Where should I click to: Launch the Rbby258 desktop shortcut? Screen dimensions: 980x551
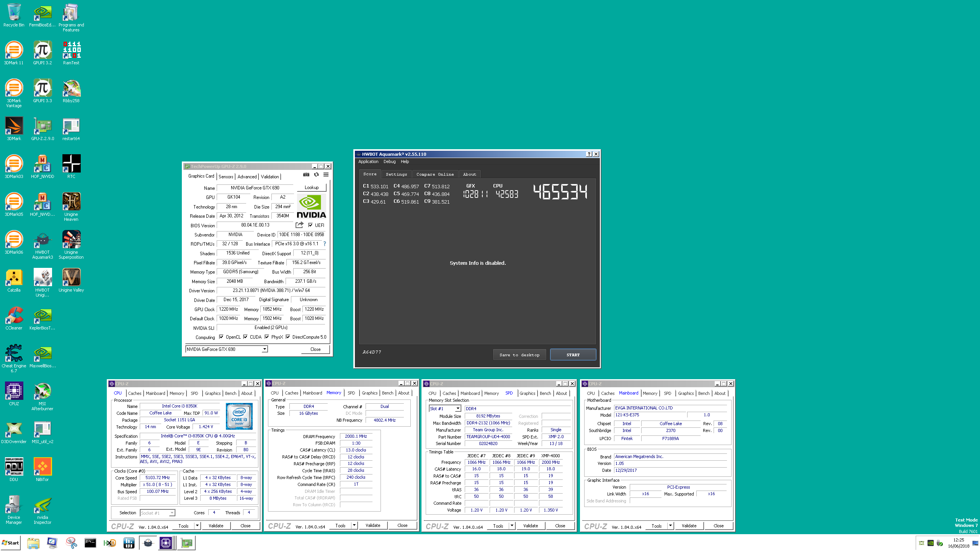coord(71,91)
